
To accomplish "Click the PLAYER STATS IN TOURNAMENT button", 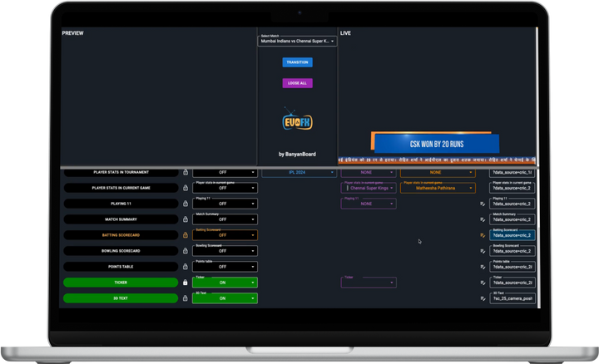I will [x=121, y=172].
